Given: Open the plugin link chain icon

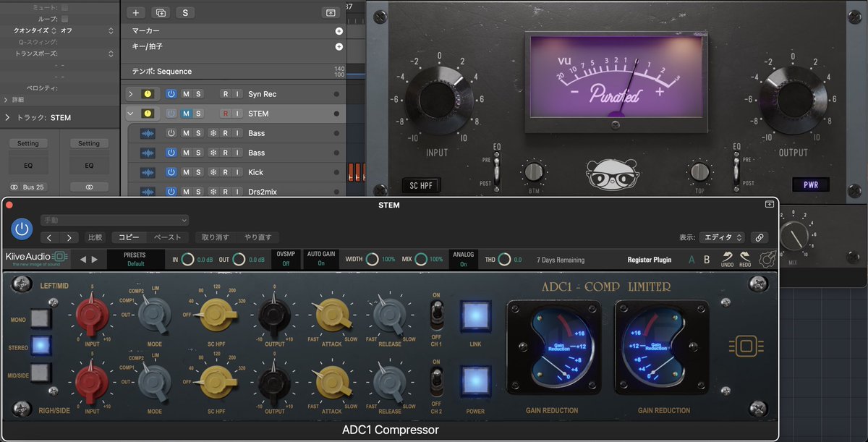Looking at the screenshot, I should click(759, 237).
